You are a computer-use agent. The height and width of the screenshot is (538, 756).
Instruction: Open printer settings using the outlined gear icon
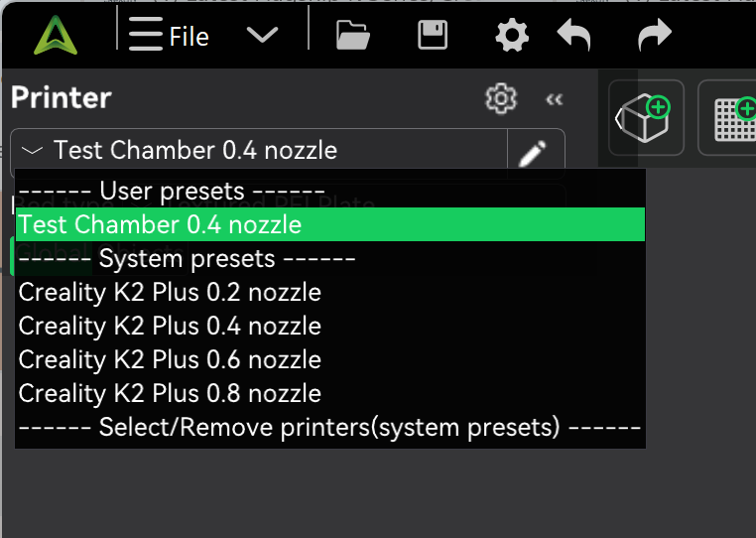(501, 98)
